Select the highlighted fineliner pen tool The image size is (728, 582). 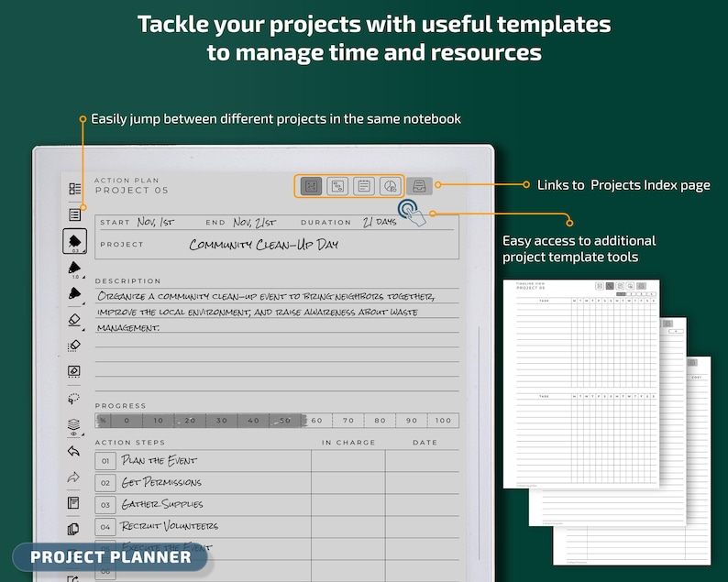75,241
